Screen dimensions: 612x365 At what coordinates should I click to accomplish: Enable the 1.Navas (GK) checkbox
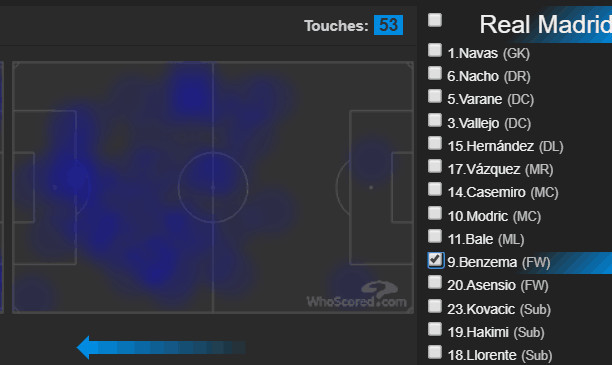435,50
